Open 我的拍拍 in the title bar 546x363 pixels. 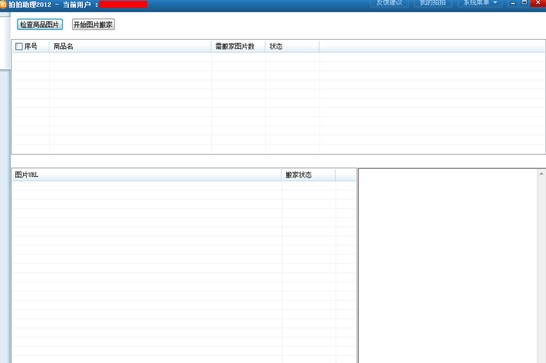433,3
